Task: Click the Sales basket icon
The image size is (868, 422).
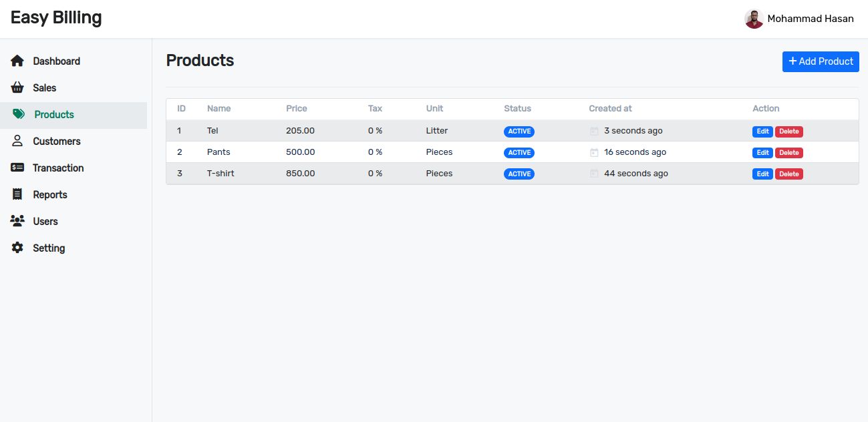Action: 17,87
